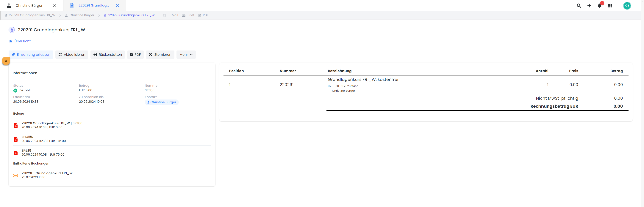Click the plus add-new icon
644x207 pixels.
click(x=589, y=5)
